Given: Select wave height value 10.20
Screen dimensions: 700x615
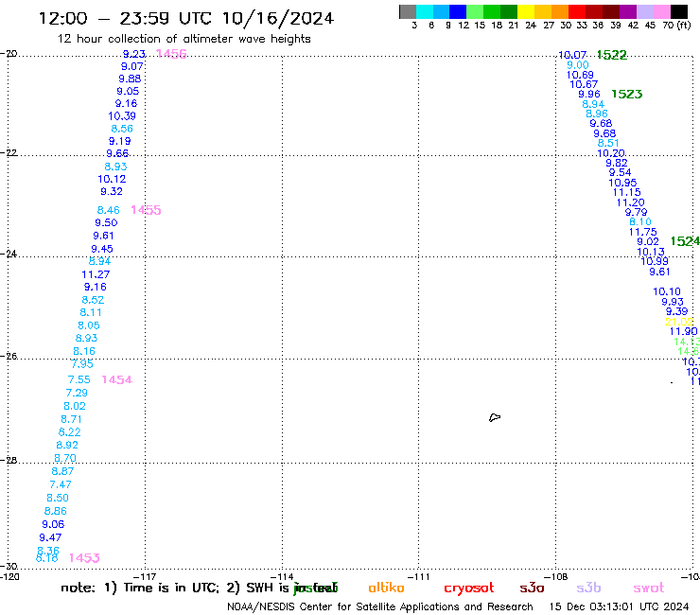Looking at the screenshot, I should 611,153.
